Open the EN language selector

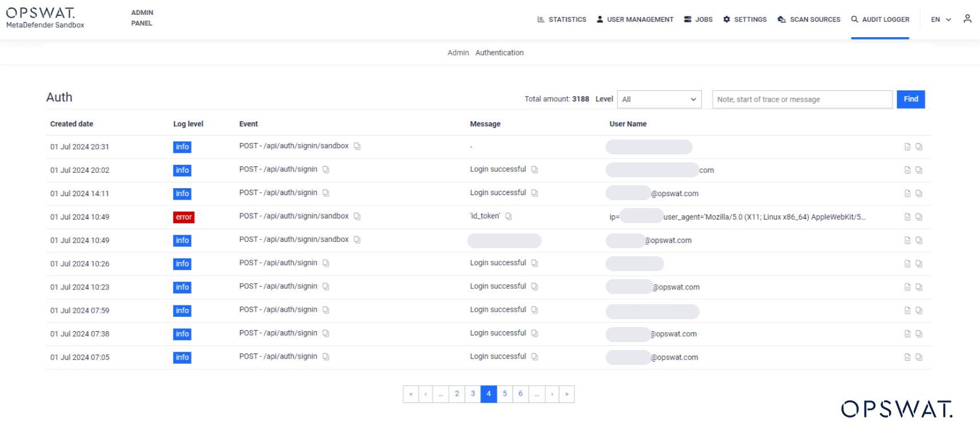pos(941,19)
